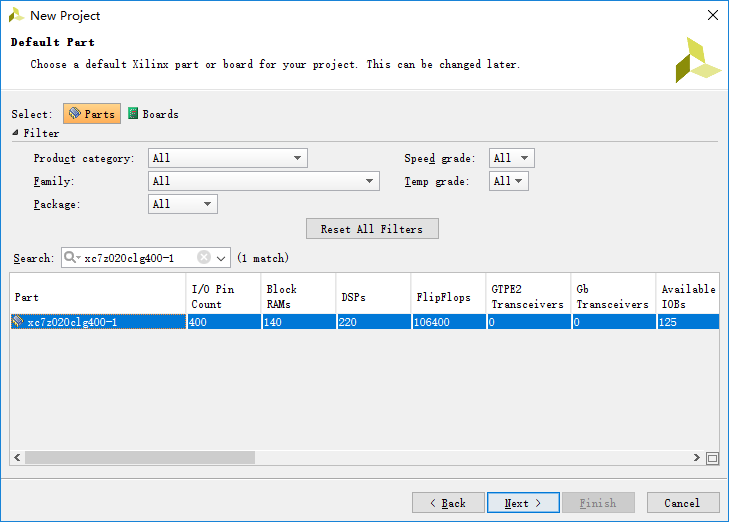
Task: Click the DSPs value 220
Action: point(347,322)
